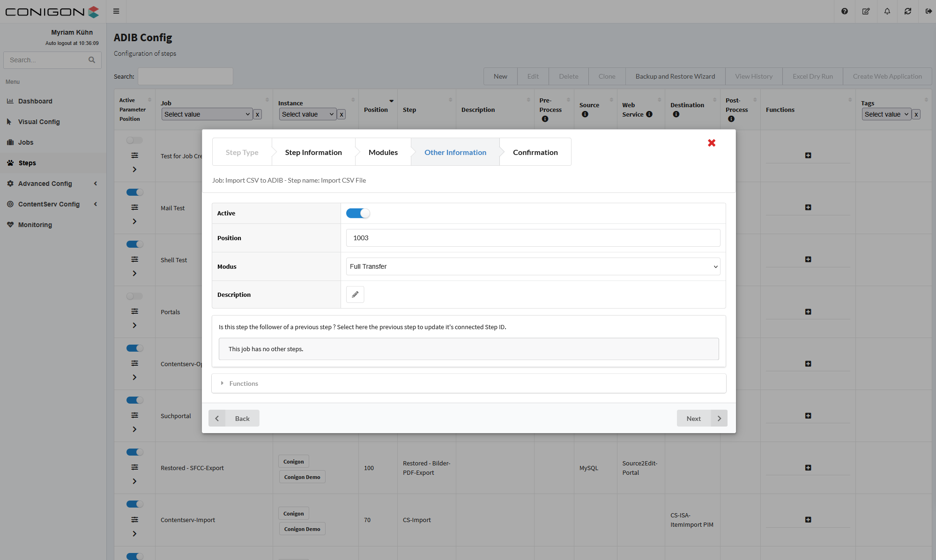Add function for Restored - SFCC-Export row
936x560 pixels.
pyautogui.click(x=808, y=468)
